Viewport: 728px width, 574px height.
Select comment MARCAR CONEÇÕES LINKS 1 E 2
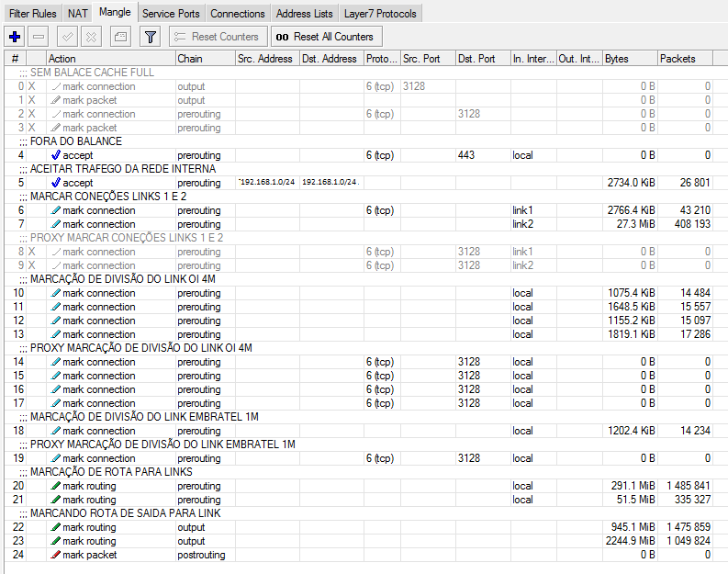(108, 197)
